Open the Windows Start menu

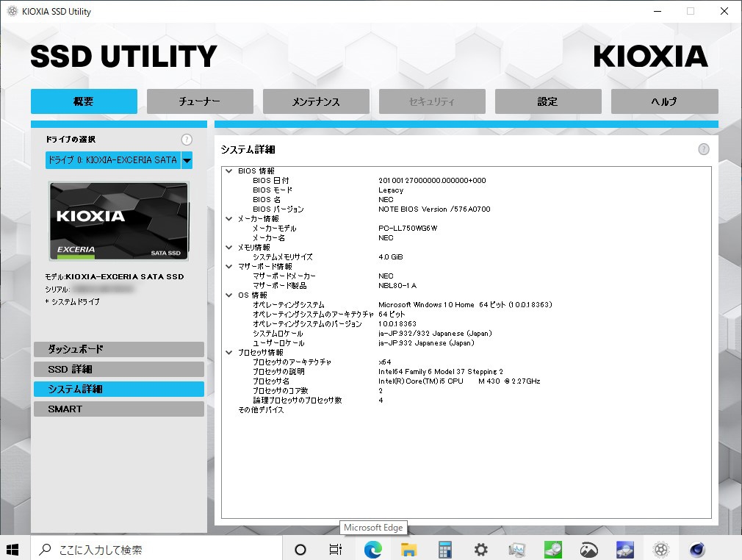(12, 550)
